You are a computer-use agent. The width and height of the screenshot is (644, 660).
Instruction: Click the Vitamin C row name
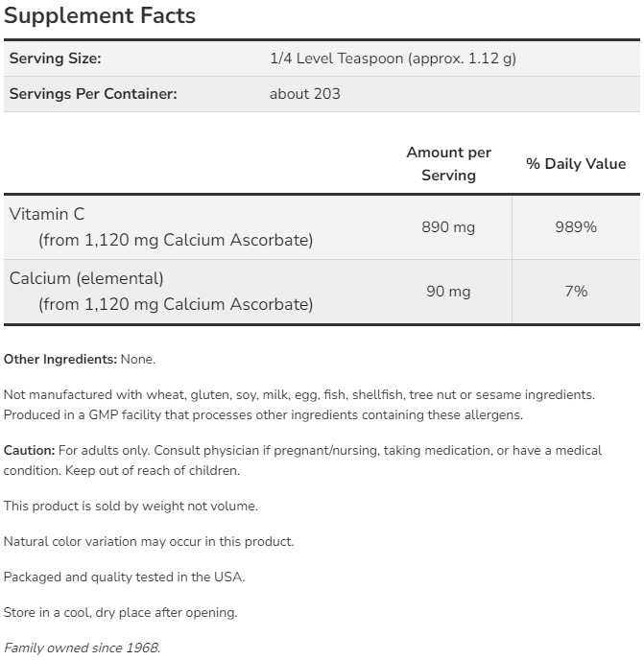[47, 214]
